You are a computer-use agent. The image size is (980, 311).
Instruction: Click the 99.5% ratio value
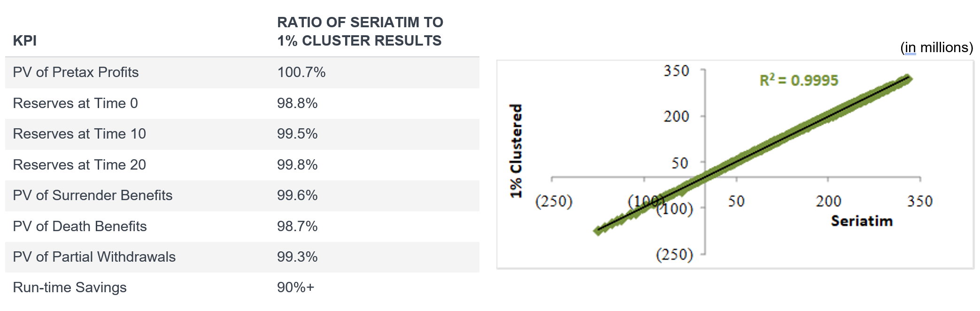click(x=297, y=134)
